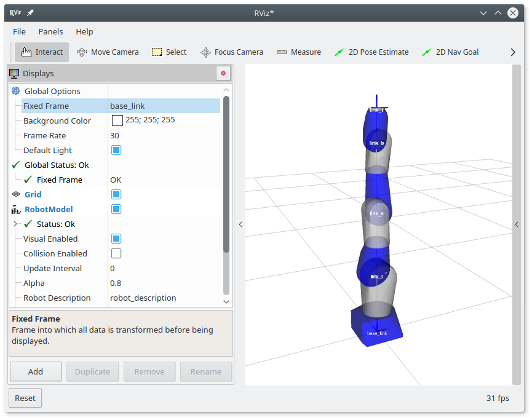Open the Panels menu
This screenshot has width=532, height=420.
click(50, 31)
